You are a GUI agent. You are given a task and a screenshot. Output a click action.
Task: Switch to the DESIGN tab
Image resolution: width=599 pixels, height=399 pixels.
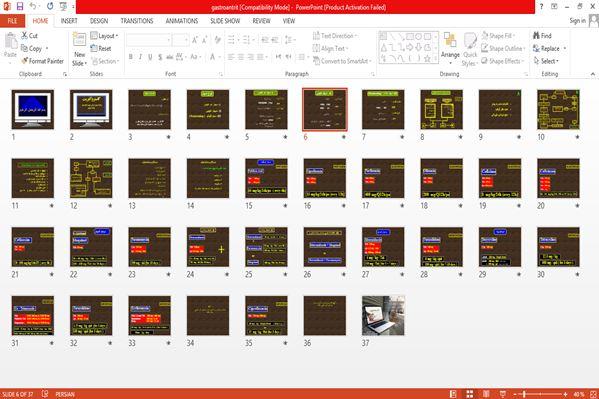point(99,21)
